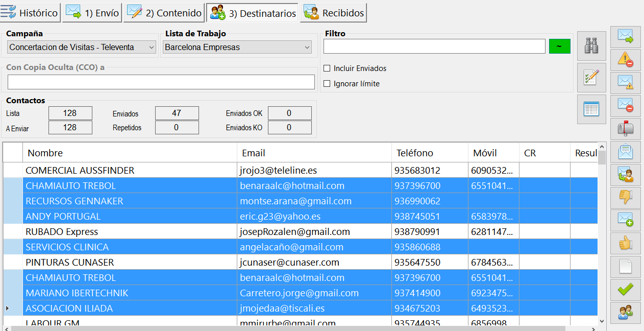Click the Teléfono column header
Screen dimensions: 644x331
(x=430, y=153)
